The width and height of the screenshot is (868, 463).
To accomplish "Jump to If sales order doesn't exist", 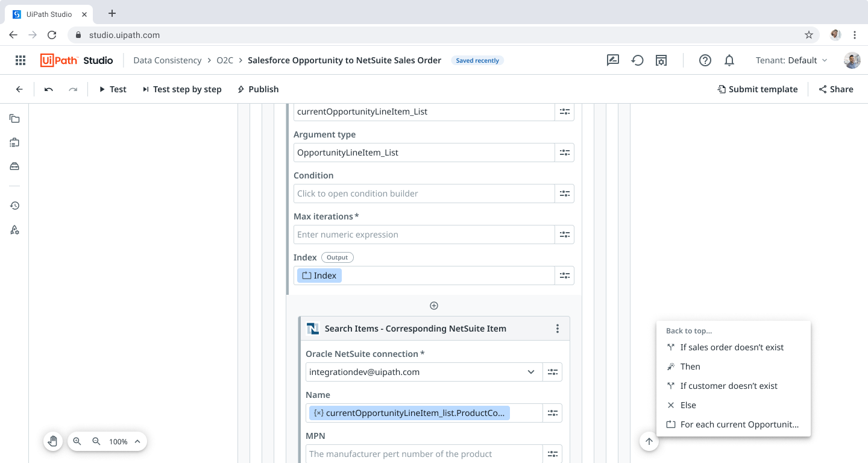I will click(734, 347).
